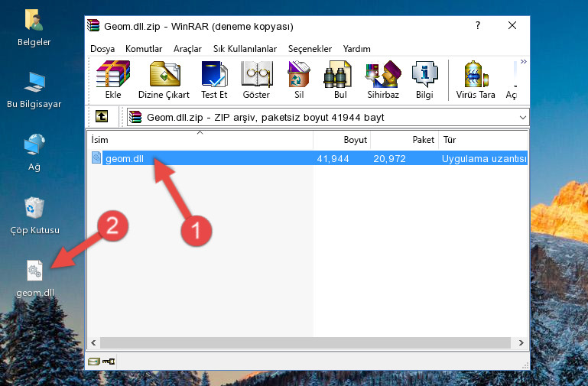Click the horizontal scrollbar left arrow
The width and height of the screenshot is (588, 386).
[93, 342]
